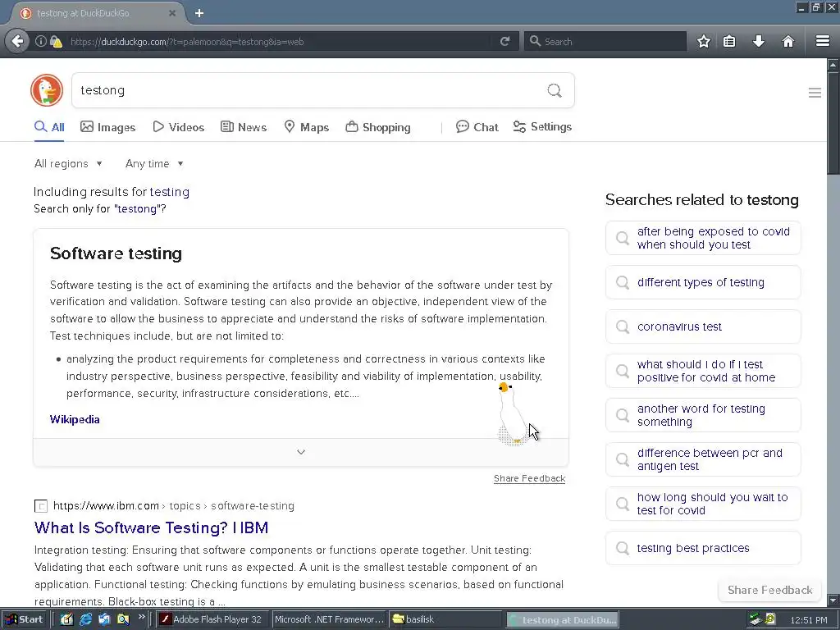Switch to the Images tab

click(x=107, y=127)
